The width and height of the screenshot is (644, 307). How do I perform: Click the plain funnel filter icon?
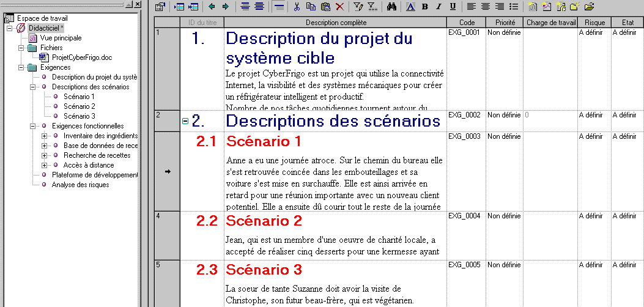tap(372, 6)
